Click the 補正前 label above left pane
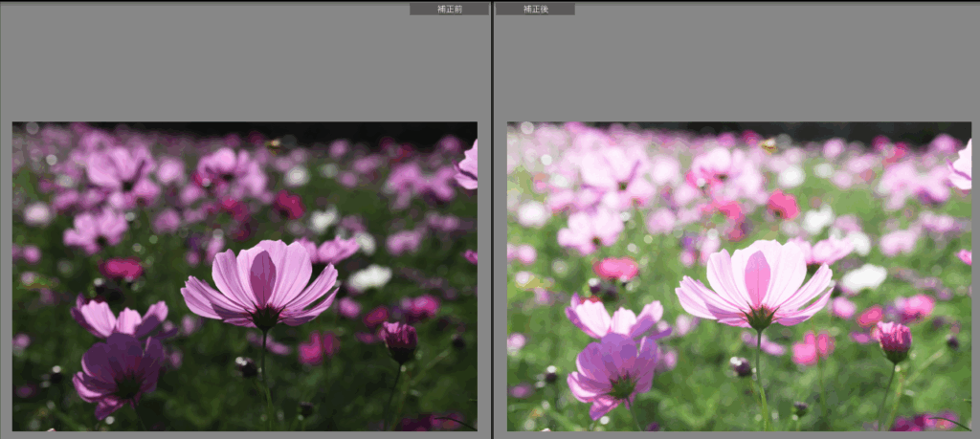 click(x=449, y=9)
